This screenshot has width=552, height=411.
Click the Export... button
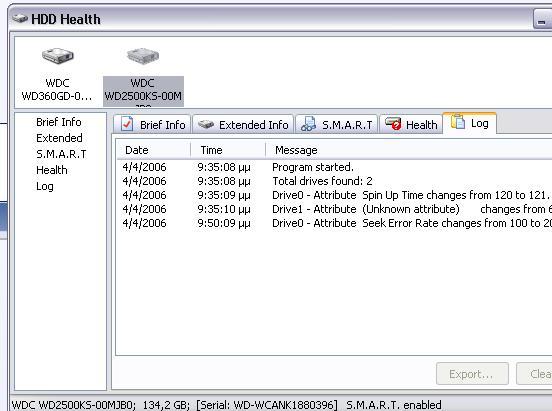pyautogui.click(x=472, y=374)
